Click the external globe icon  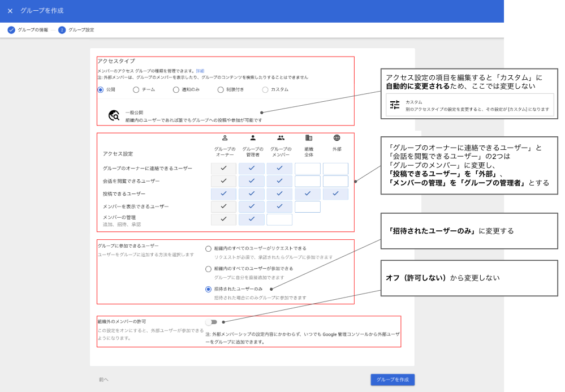(x=337, y=137)
